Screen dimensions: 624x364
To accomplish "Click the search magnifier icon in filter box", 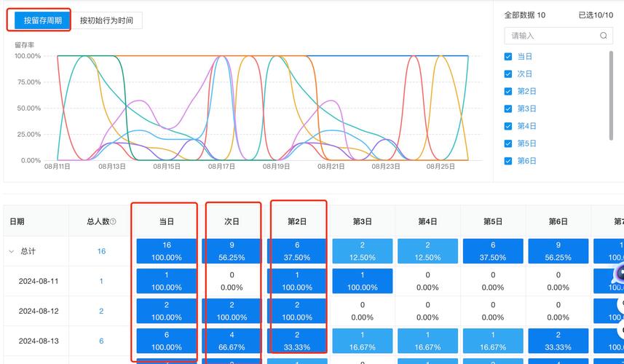I will pyautogui.click(x=604, y=36).
